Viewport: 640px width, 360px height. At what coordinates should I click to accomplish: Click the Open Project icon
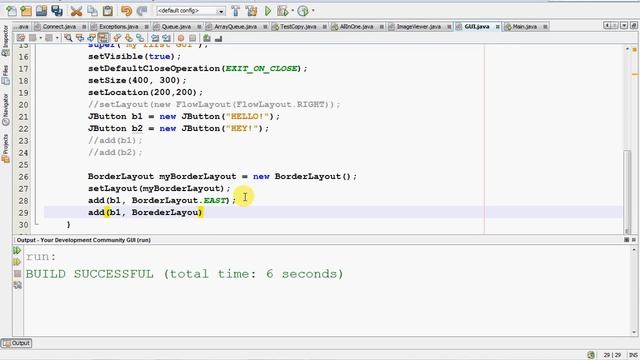(x=41, y=11)
